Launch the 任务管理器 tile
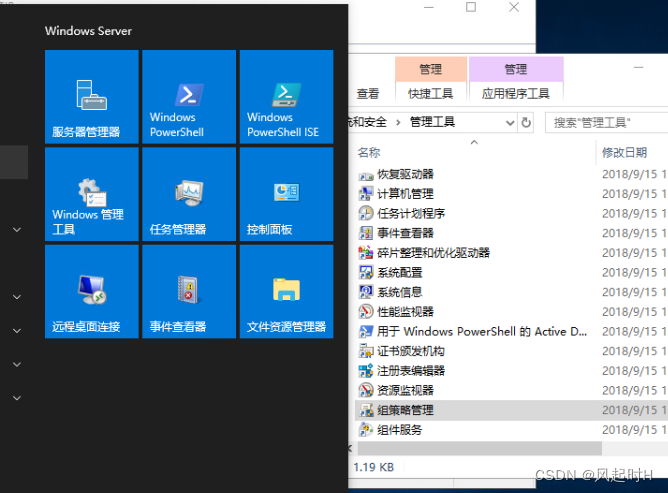The image size is (668, 493). click(189, 194)
